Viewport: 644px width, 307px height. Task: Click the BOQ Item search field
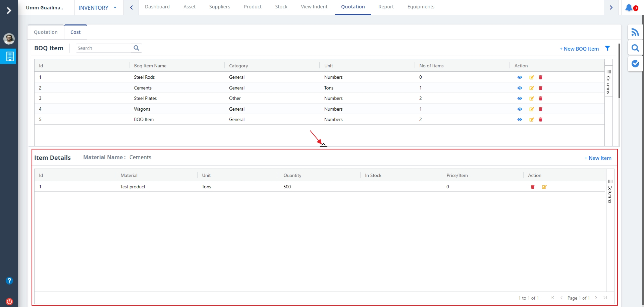tap(104, 48)
